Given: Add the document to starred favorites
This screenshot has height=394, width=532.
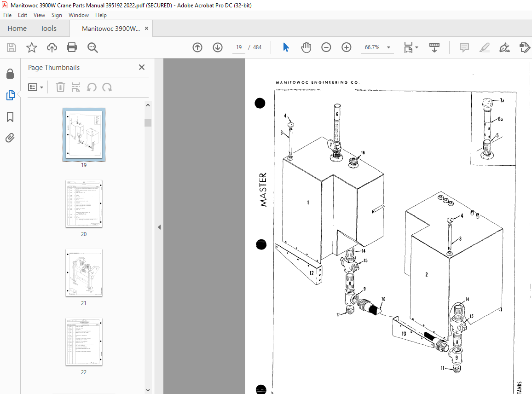Looking at the screenshot, I should pos(32,47).
